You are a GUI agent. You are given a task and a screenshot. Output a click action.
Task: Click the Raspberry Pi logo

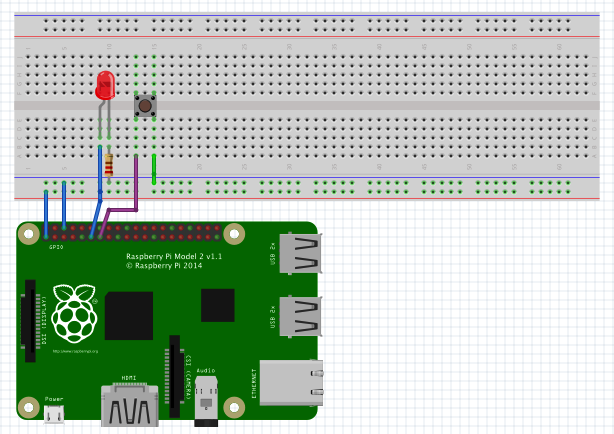tap(75, 314)
